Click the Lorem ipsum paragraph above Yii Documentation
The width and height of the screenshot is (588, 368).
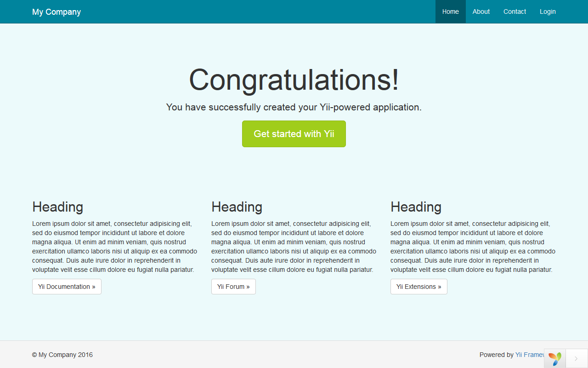click(x=115, y=247)
